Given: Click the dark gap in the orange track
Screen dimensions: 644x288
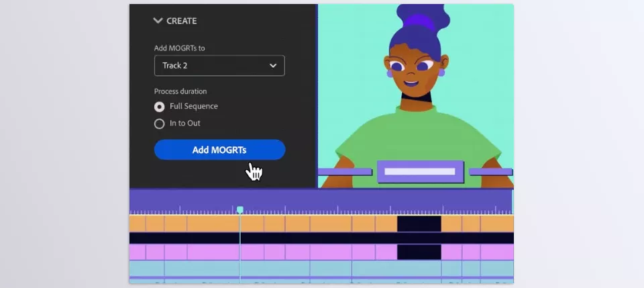Looking at the screenshot, I should click(x=419, y=224).
